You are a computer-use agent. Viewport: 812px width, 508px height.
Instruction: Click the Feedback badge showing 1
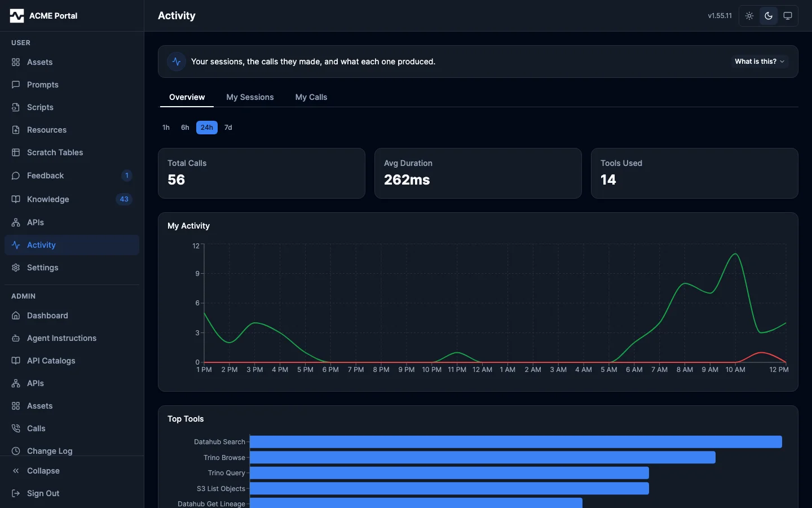click(127, 176)
